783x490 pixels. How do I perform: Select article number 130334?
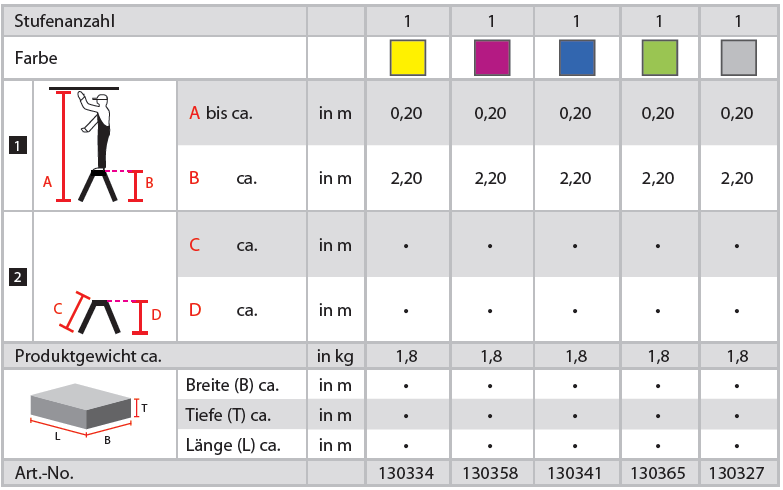406,473
